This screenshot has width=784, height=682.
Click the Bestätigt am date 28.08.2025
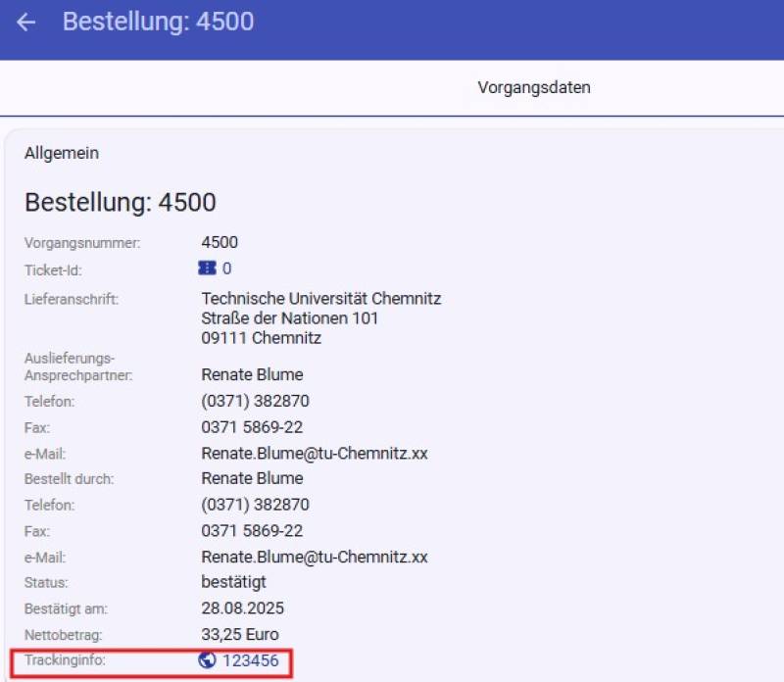pyautogui.click(x=242, y=609)
